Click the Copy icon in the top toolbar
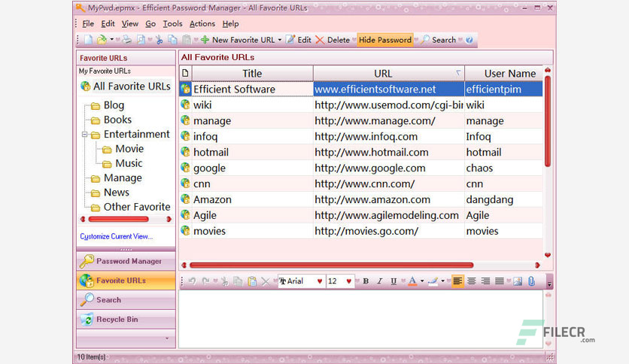The width and height of the screenshot is (629, 364). pyautogui.click(x=172, y=40)
